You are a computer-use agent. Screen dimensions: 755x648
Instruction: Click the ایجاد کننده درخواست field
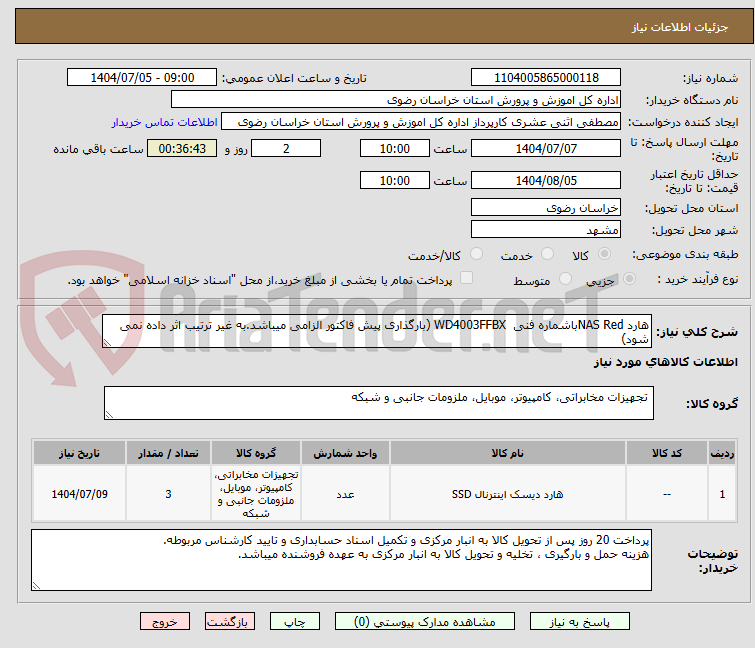click(x=421, y=122)
